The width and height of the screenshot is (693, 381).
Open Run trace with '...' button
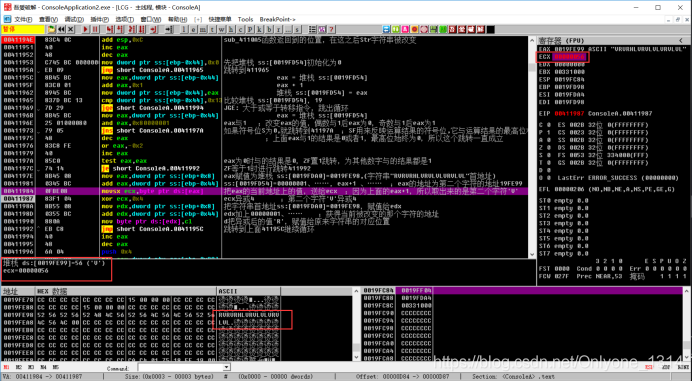(288, 29)
